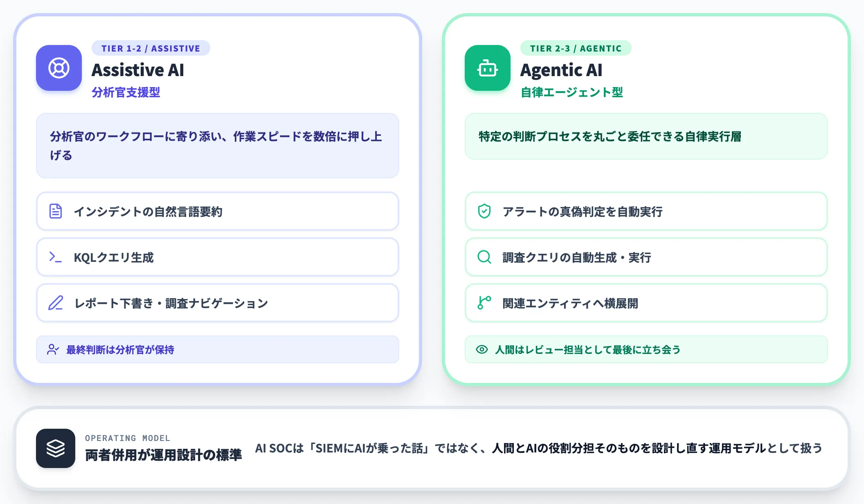This screenshot has width=864, height=504.
Task: Select the TIER 1-2 / ASSISTIVE badge
Action: (x=151, y=48)
